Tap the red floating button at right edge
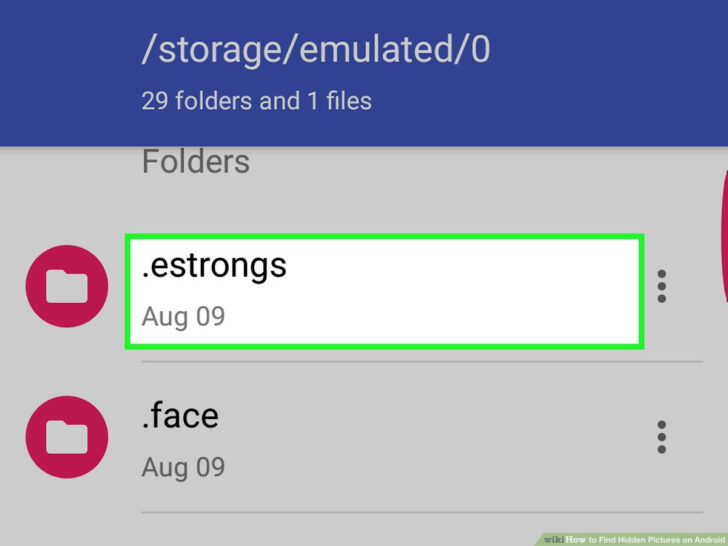The width and height of the screenshot is (728, 546). [x=722, y=235]
